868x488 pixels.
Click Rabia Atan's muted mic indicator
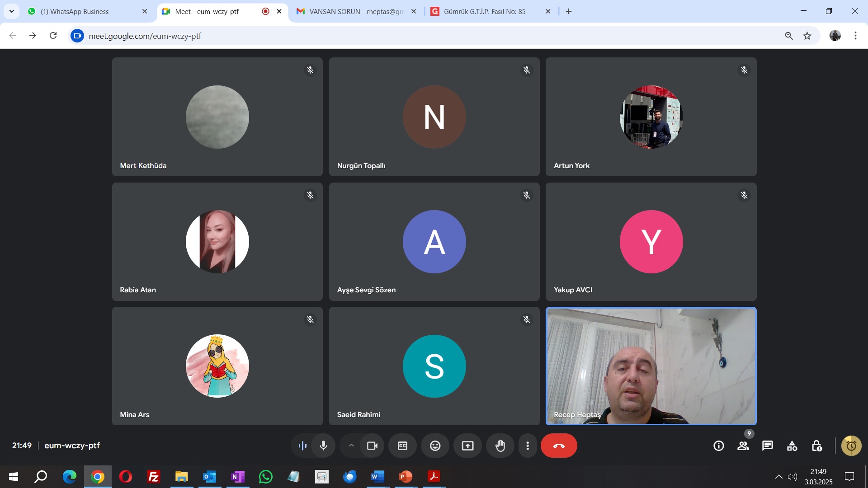pyautogui.click(x=310, y=195)
